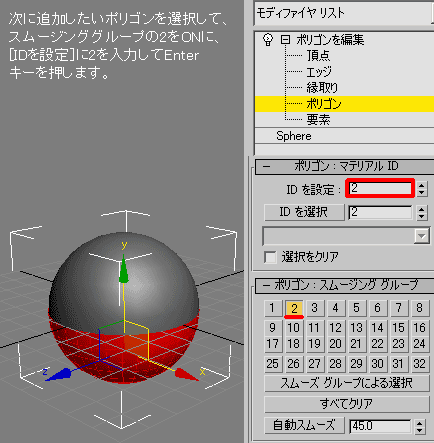
Task: Increase ID を設定 spinner value
Action: (x=422, y=185)
